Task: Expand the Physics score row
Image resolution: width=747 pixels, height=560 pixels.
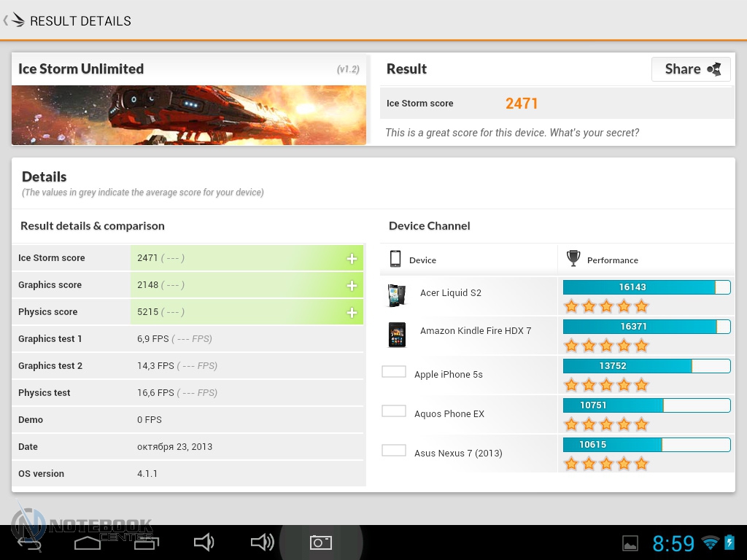Action: coord(352,312)
